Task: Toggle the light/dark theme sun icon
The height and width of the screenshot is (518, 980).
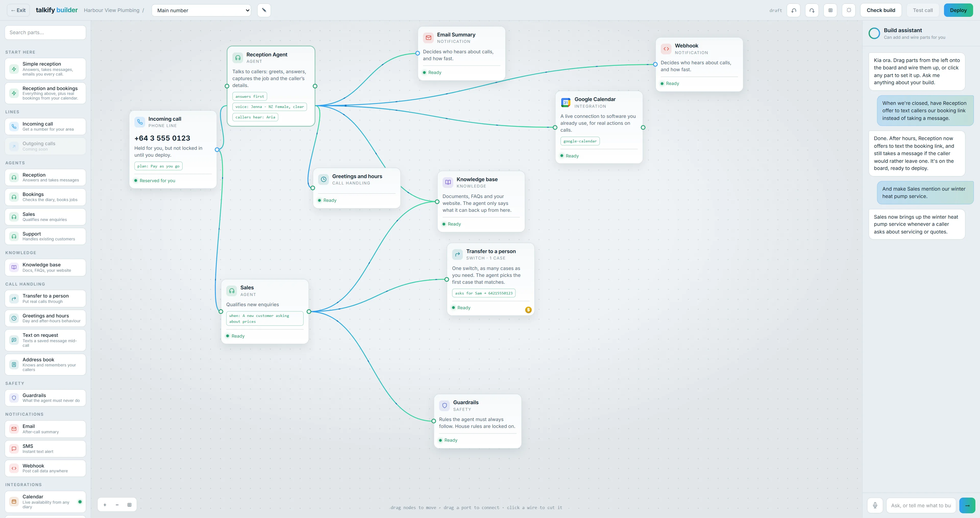Action: pos(849,10)
